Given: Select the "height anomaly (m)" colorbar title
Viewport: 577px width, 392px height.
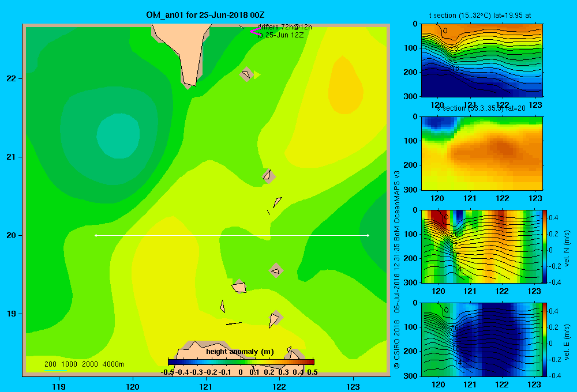Looking at the screenshot, I should 240,352.
